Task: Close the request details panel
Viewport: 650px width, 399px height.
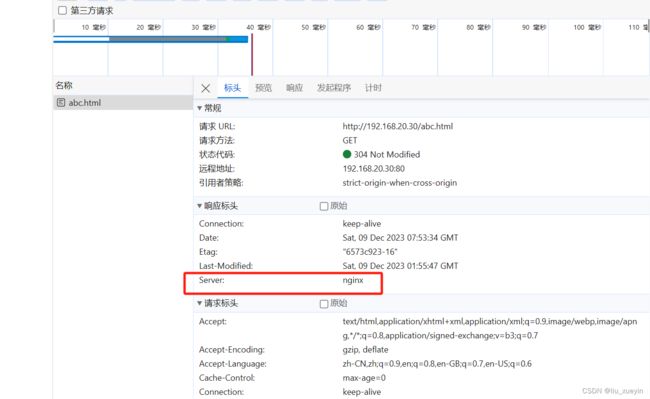Action: click(x=205, y=88)
